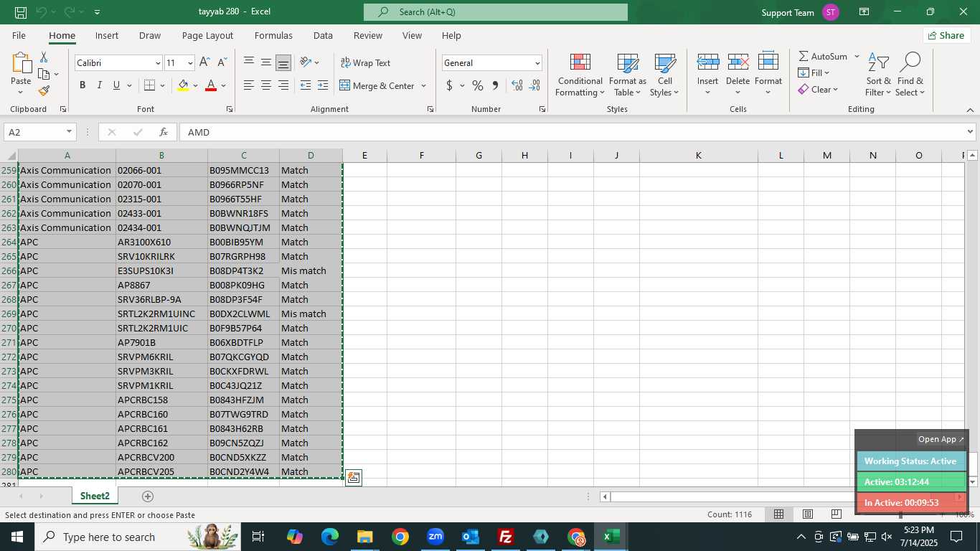
Task: Align text right in cell
Action: point(283,85)
